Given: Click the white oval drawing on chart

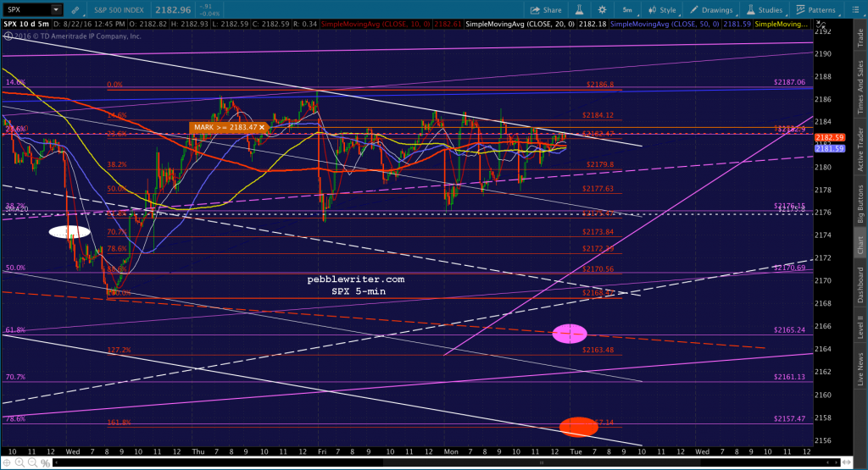Looking at the screenshot, I should coord(70,232).
